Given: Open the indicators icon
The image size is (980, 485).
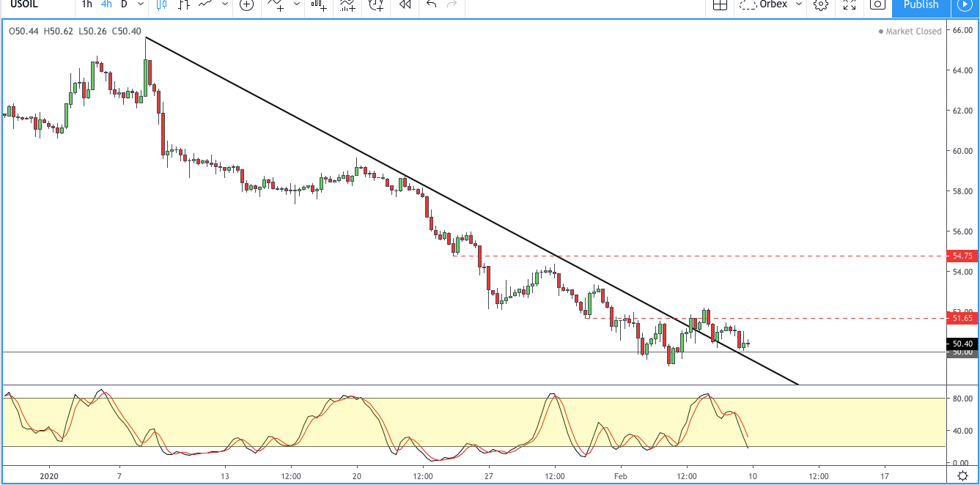Looking at the screenshot, I should point(276,4).
